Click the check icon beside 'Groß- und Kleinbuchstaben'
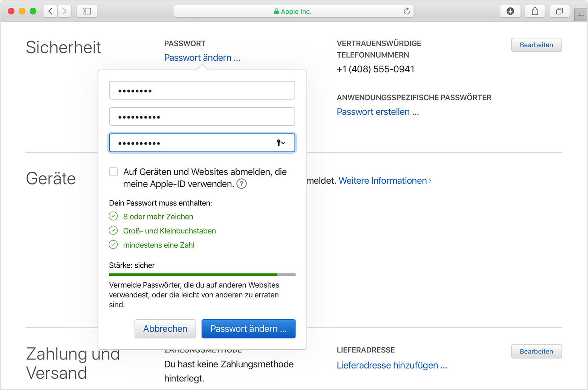The image size is (588, 390). pos(113,230)
